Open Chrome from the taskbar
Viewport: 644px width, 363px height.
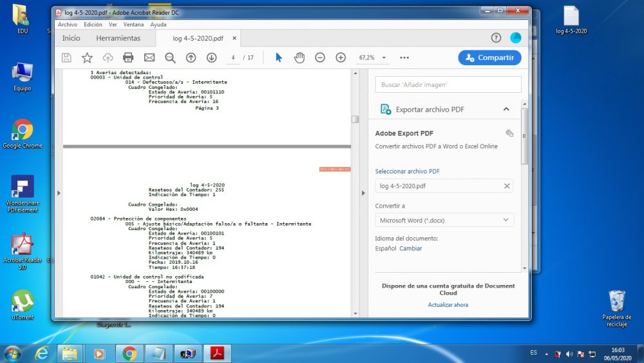(129, 353)
